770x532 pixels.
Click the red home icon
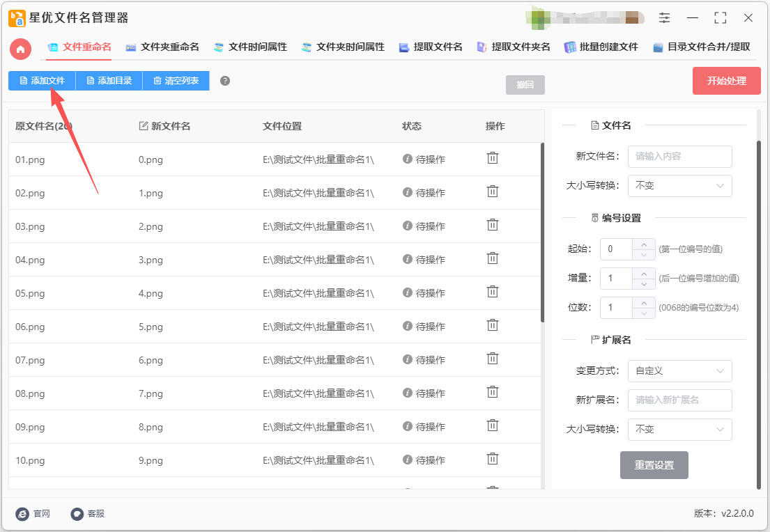click(x=20, y=48)
